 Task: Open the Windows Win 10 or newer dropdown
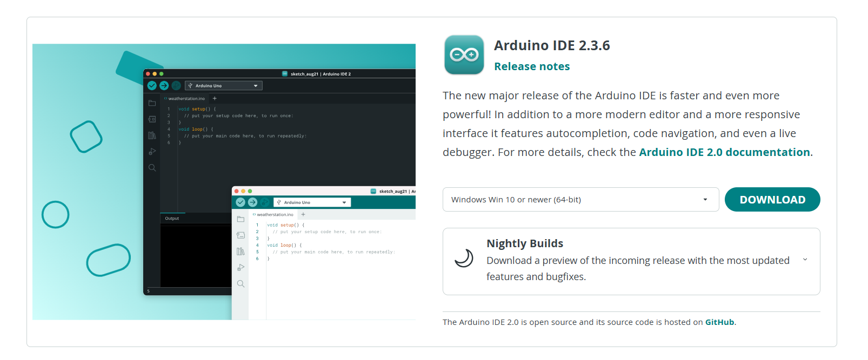pos(580,200)
